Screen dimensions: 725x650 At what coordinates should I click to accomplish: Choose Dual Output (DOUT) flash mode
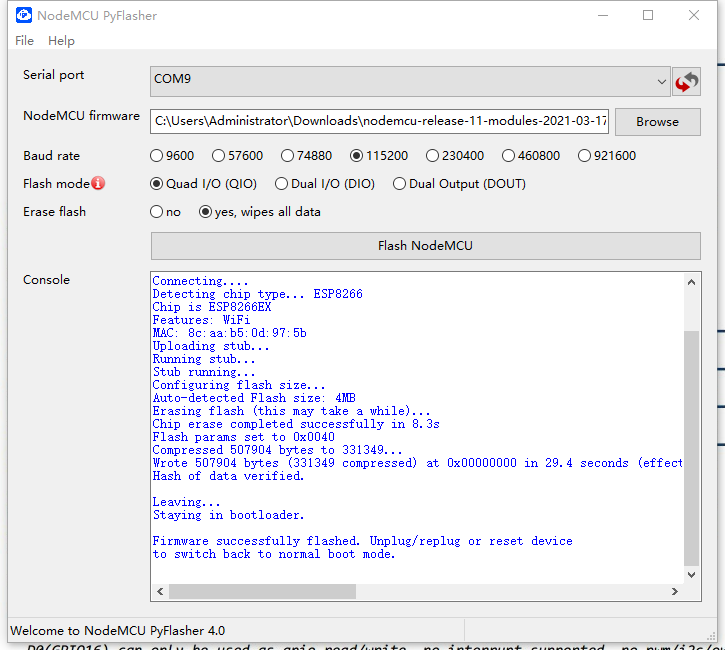pos(459,184)
